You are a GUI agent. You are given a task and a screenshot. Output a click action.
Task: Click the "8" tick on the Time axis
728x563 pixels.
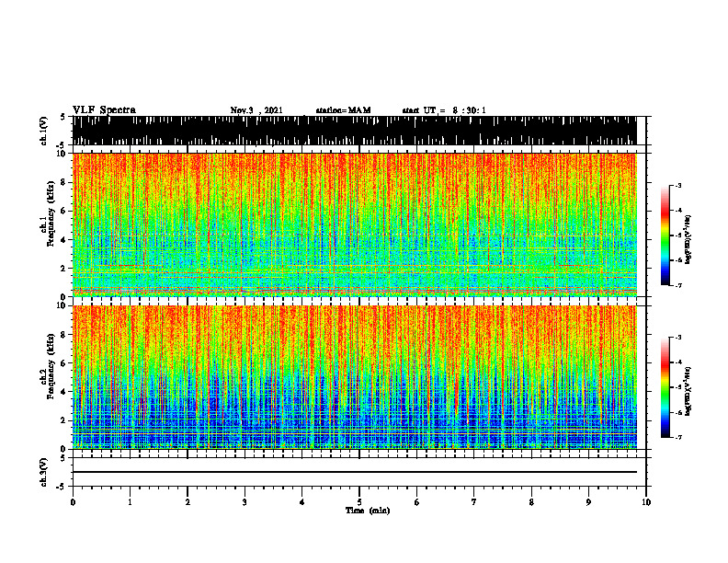[x=531, y=502]
